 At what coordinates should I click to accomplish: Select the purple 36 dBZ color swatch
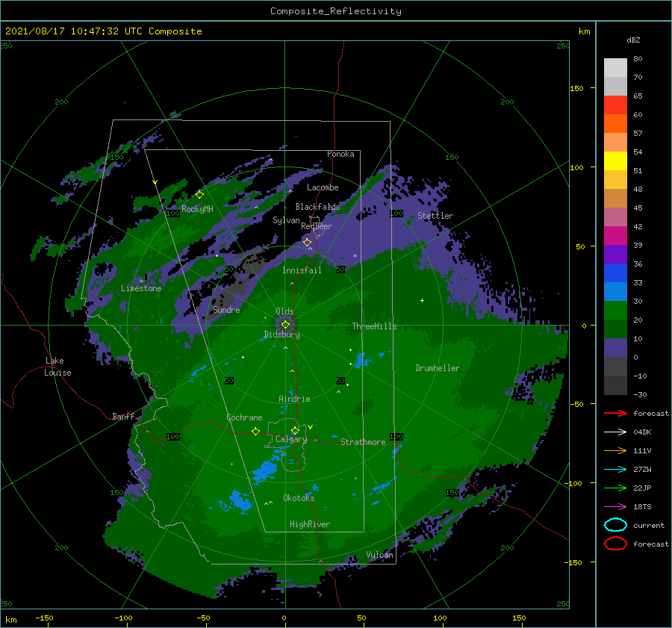(615, 254)
